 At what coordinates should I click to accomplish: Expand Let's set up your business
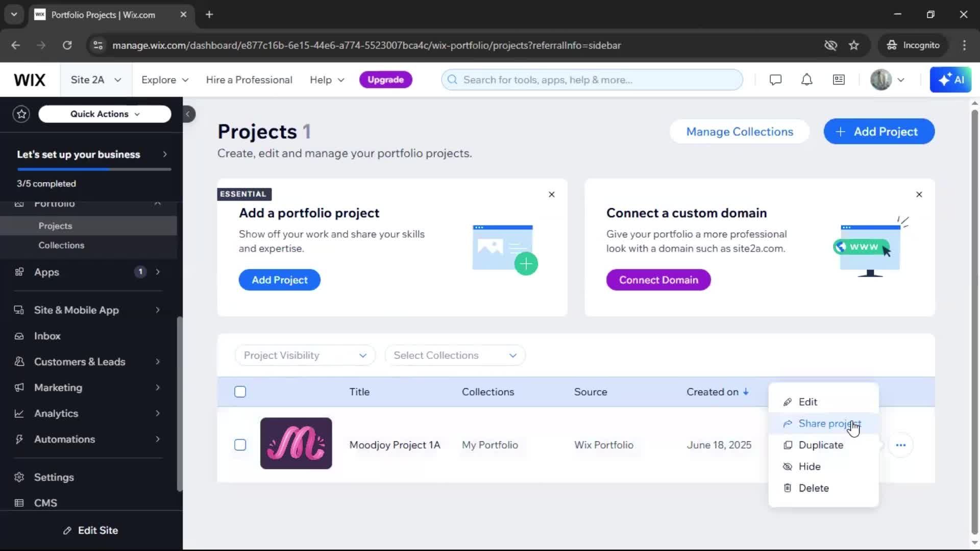coord(91,154)
